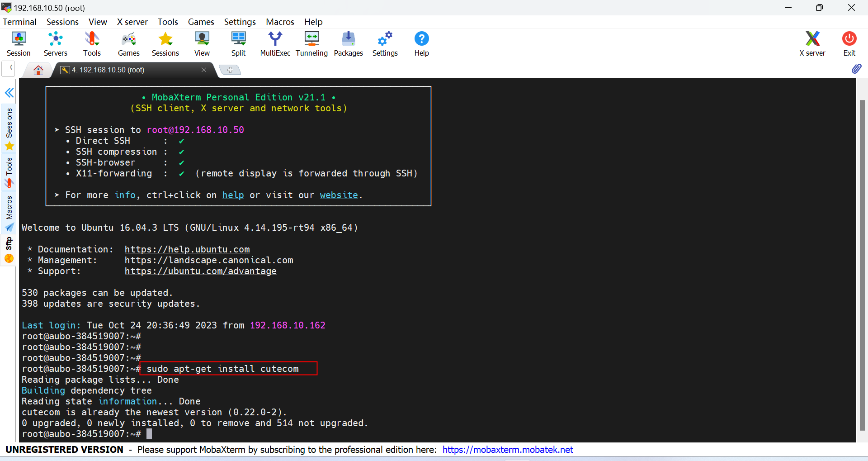Open the Packages toolbar icon

349,44
